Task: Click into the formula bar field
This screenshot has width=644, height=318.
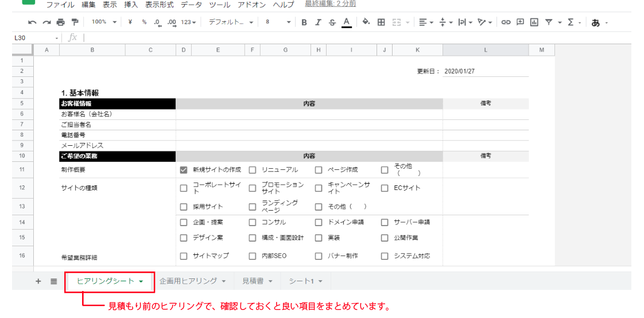Action: point(344,38)
